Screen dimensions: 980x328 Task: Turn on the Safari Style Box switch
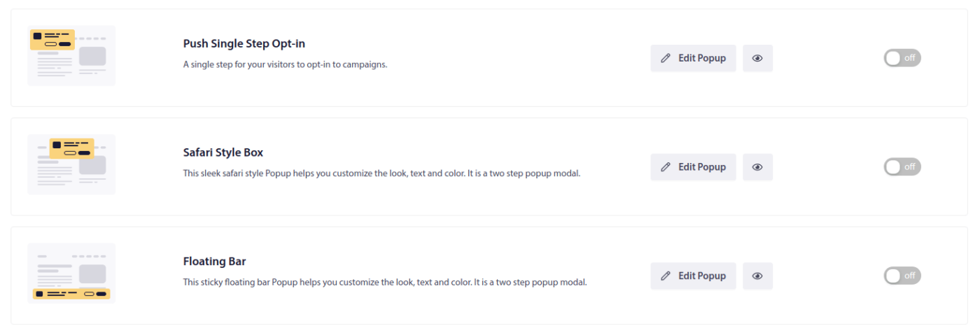[902, 167]
